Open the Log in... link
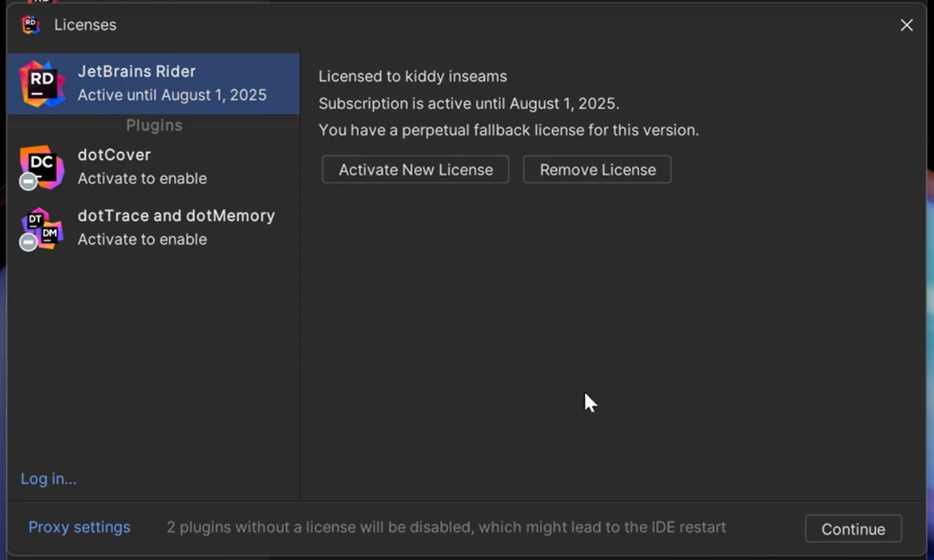 coord(48,479)
